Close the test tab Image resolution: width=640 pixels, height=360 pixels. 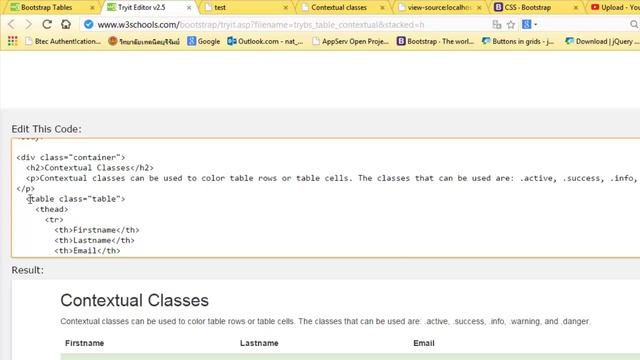coord(286,8)
